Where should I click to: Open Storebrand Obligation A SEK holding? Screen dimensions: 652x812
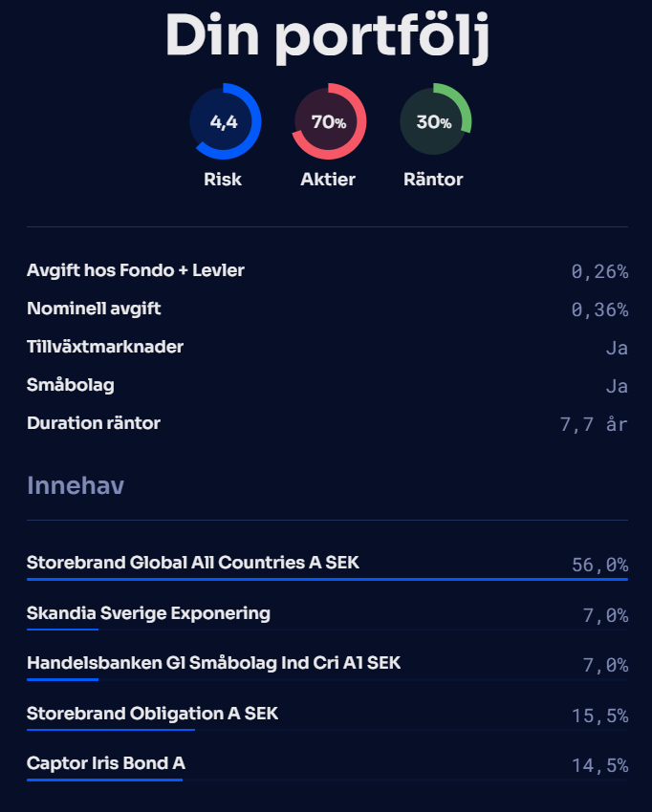(x=152, y=714)
